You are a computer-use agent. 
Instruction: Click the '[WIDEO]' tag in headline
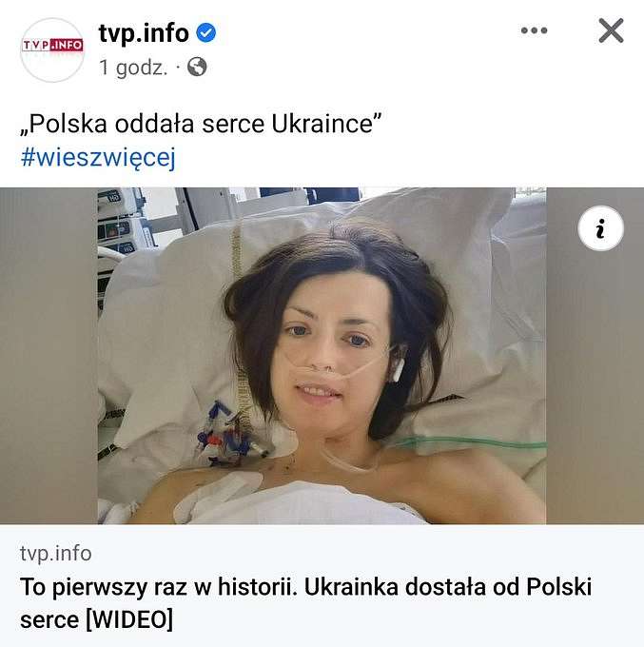coord(129,619)
